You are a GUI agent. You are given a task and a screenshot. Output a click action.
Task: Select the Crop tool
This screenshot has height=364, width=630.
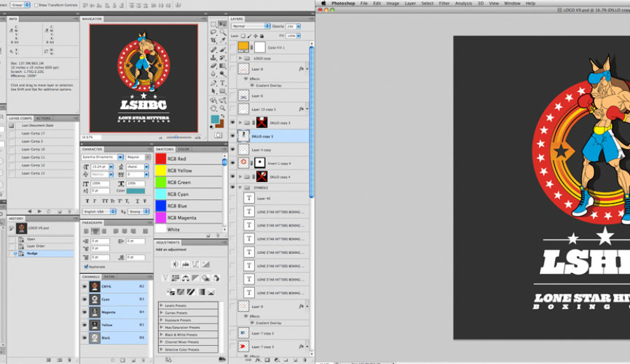tap(213, 40)
